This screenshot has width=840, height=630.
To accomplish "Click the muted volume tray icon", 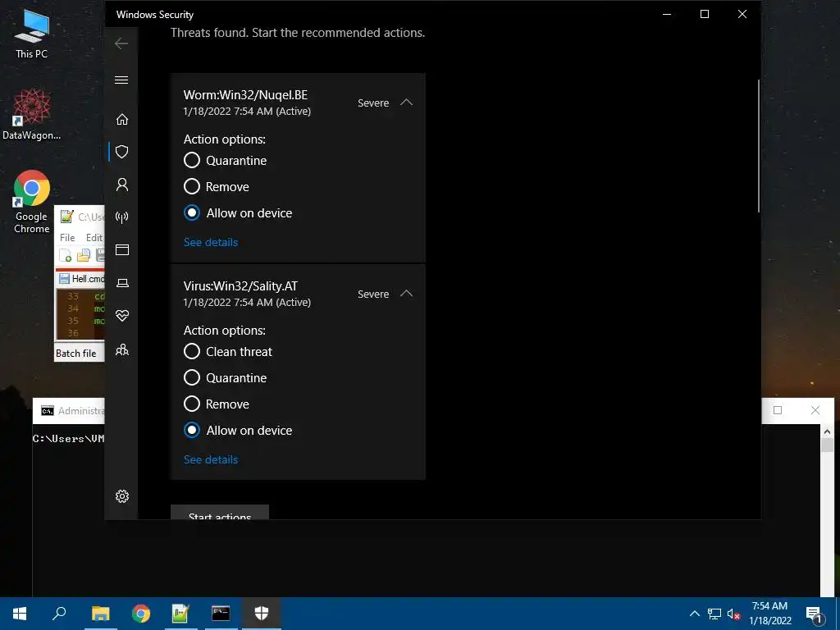I will click(x=734, y=614).
